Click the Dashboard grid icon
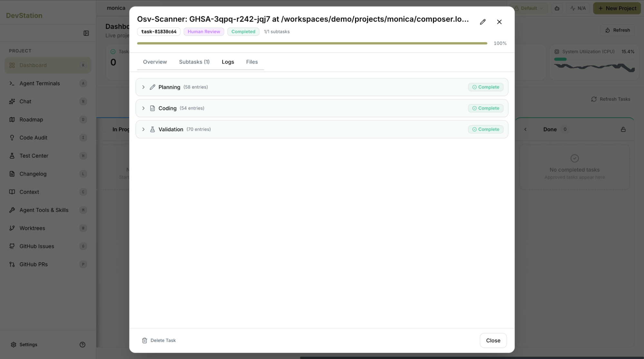The width and height of the screenshot is (644, 359). pos(12,65)
